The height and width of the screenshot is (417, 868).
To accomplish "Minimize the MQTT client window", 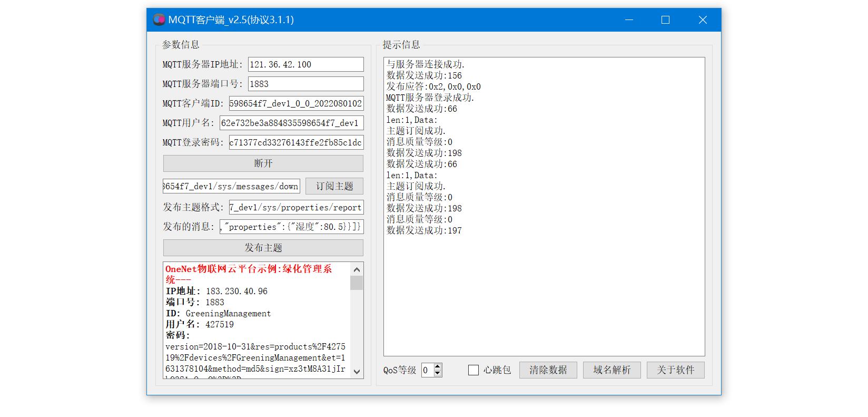I will pyautogui.click(x=629, y=20).
